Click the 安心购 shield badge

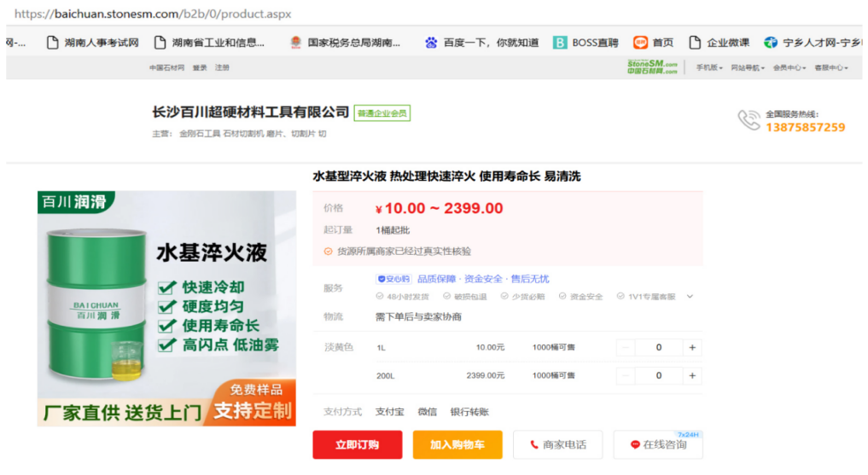coord(393,279)
